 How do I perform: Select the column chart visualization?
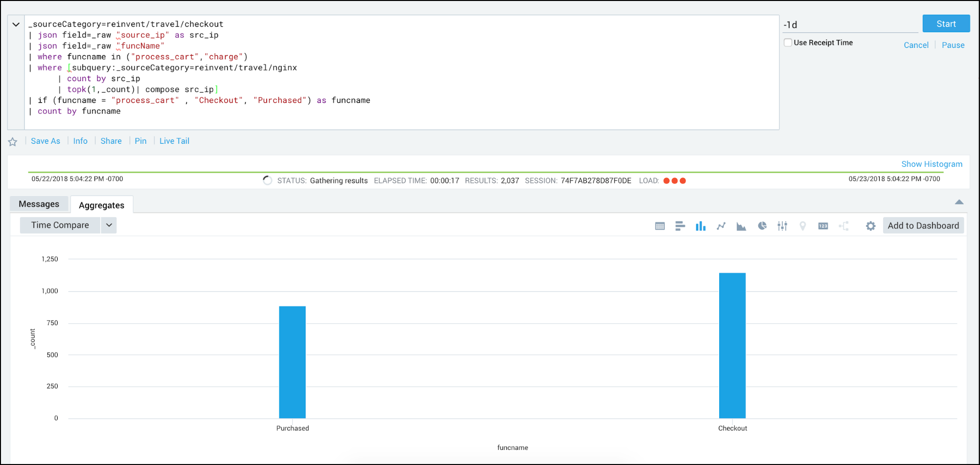[701, 225]
